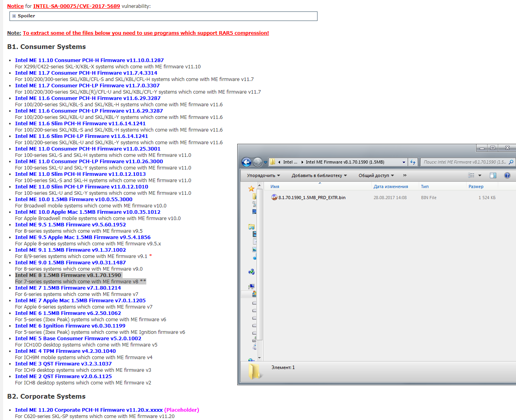Click the breadcrumb arrow after 'Intel ...'
This screenshot has width=516, height=420.
[302, 162]
